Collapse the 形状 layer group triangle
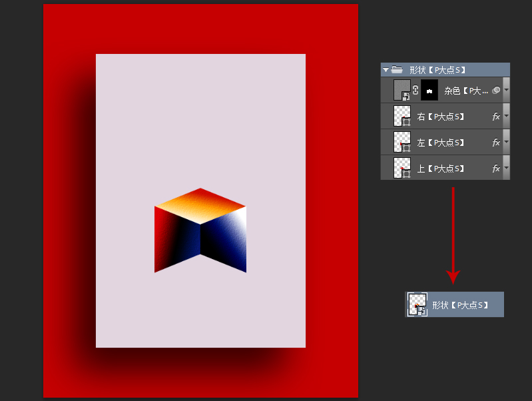The width and height of the screenshot is (532, 401). tap(385, 69)
